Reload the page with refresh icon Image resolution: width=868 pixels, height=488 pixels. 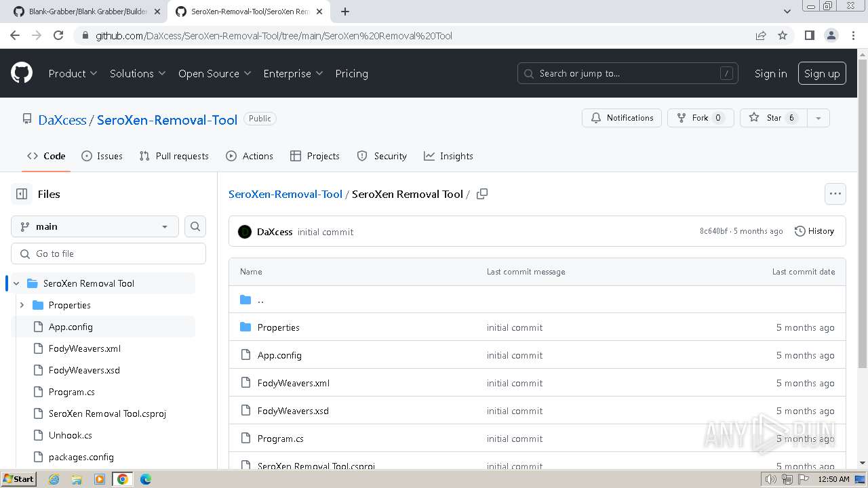pos(58,35)
